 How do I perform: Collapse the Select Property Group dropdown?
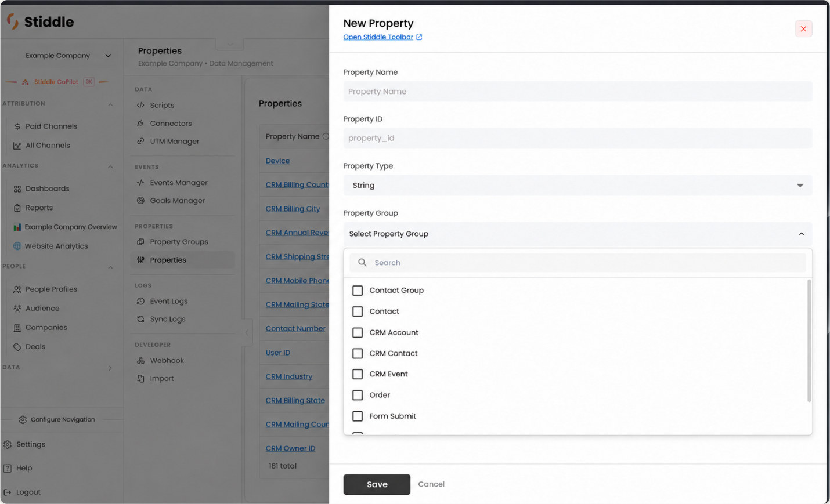pos(578,234)
